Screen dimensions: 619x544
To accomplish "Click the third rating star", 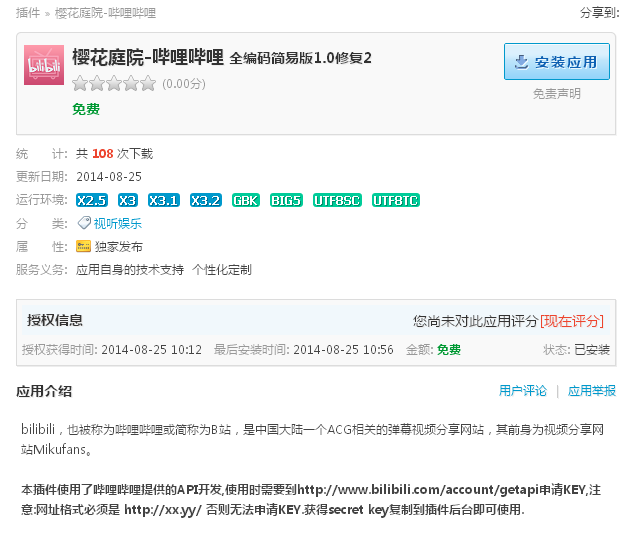I will pyautogui.click(x=114, y=84).
